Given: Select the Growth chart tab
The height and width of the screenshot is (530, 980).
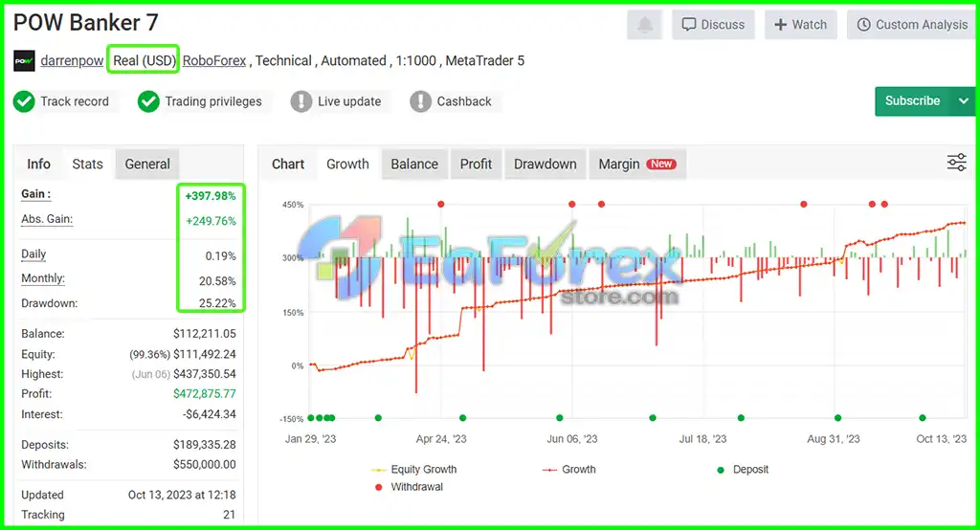Looking at the screenshot, I should click(347, 164).
